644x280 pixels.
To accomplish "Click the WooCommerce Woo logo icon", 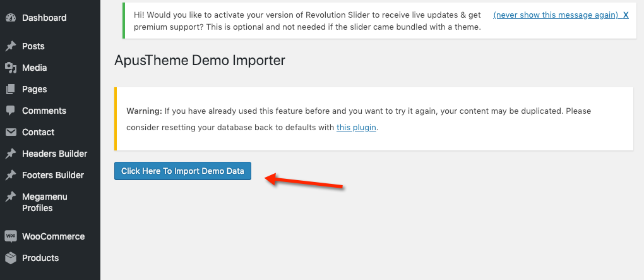I will coord(11,236).
